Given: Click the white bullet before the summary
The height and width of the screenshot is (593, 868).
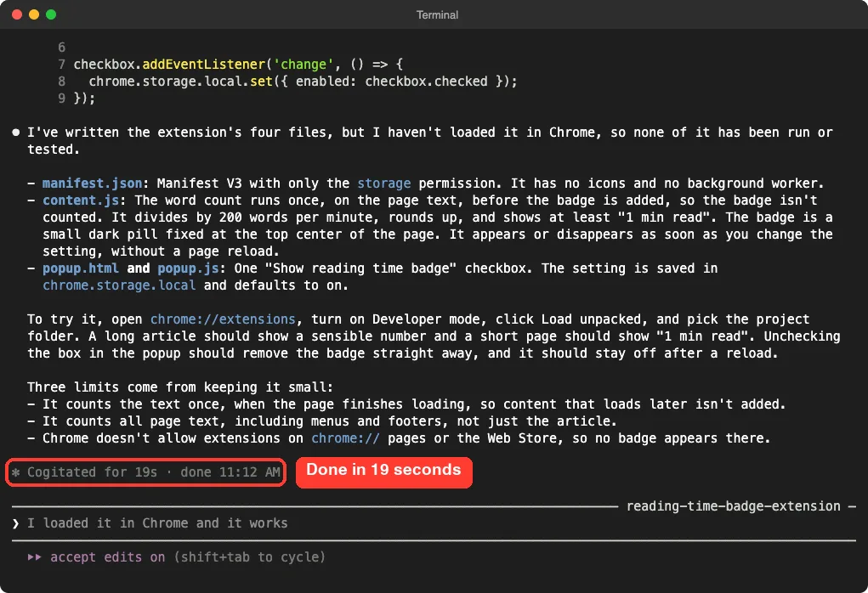Looking at the screenshot, I should [16, 133].
